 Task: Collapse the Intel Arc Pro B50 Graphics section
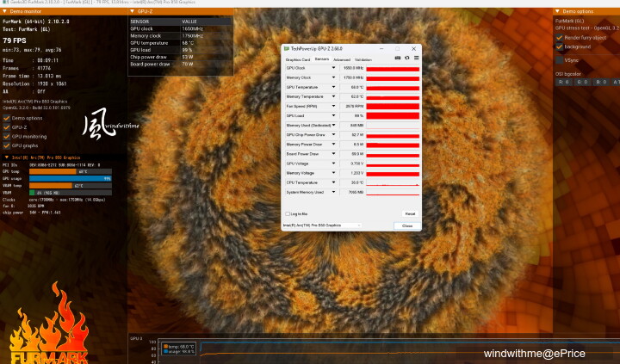click(x=6, y=157)
